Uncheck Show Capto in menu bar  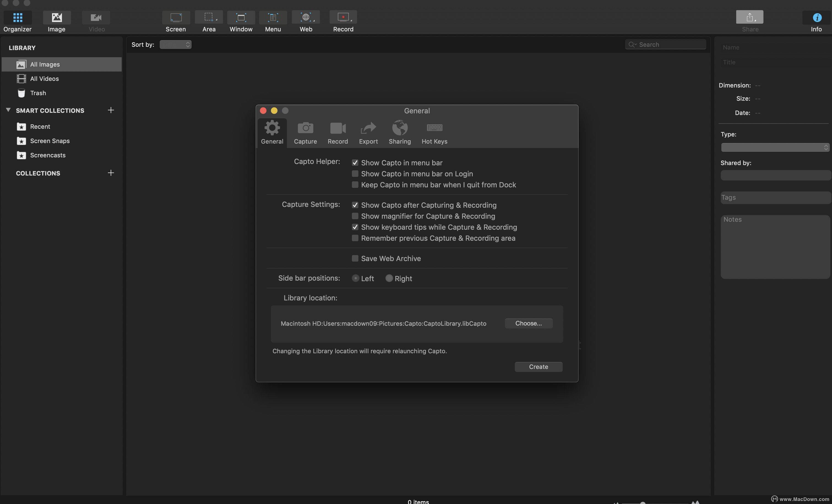tap(355, 163)
